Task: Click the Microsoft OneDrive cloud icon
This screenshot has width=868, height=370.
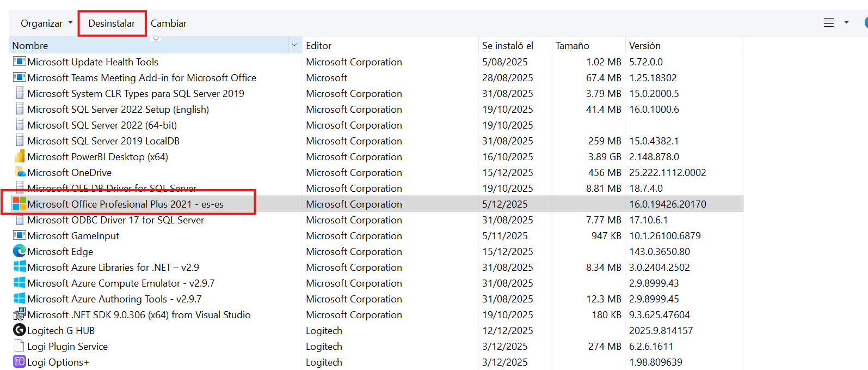Action: 20,172
